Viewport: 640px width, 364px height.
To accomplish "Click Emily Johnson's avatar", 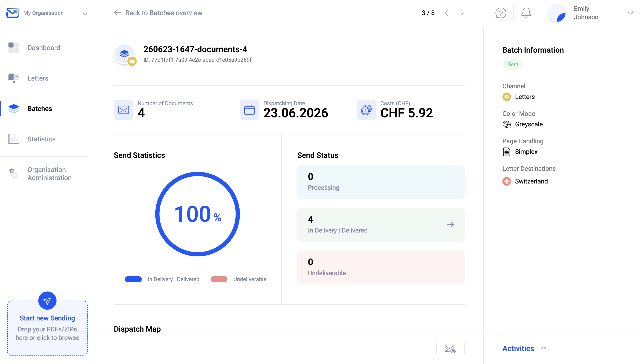I will click(556, 13).
